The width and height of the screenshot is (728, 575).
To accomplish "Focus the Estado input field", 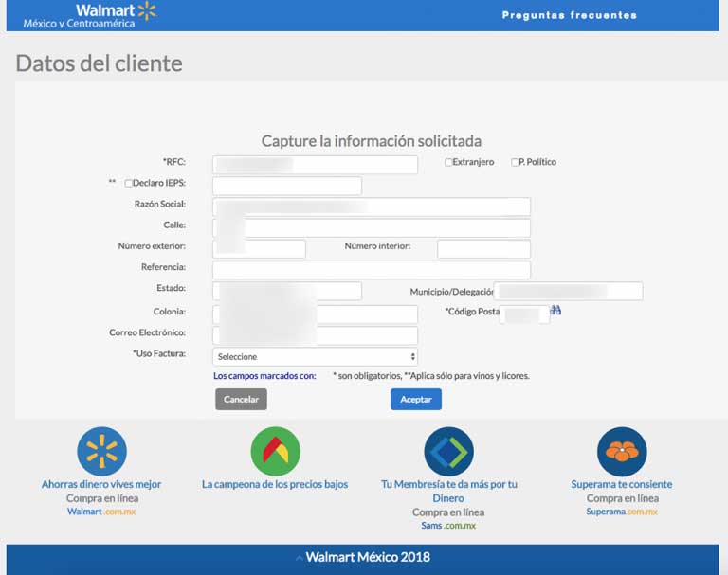I will coord(287,291).
